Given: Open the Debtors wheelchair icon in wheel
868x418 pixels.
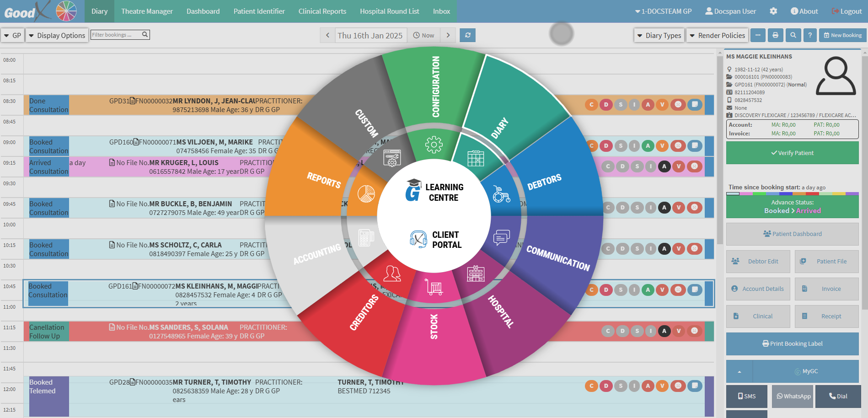Looking at the screenshot, I should click(501, 194).
